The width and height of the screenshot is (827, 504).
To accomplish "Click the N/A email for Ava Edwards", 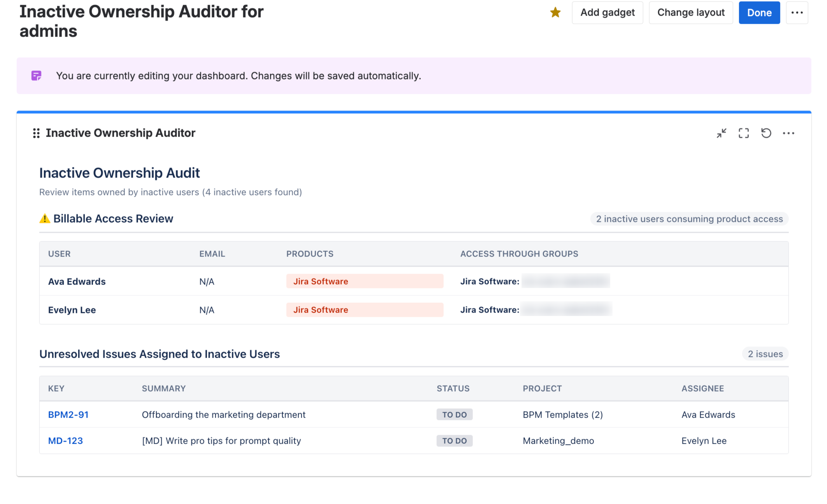I will click(x=207, y=281).
